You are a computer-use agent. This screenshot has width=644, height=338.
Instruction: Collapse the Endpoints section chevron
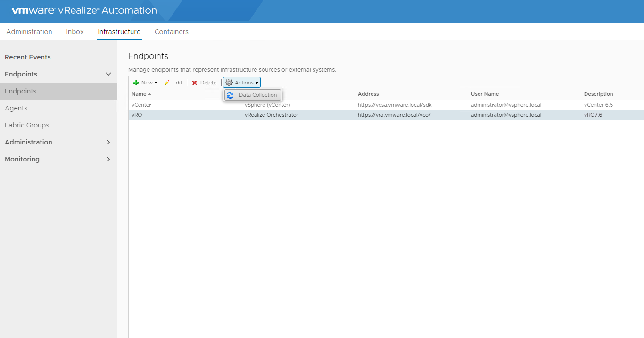coord(108,74)
